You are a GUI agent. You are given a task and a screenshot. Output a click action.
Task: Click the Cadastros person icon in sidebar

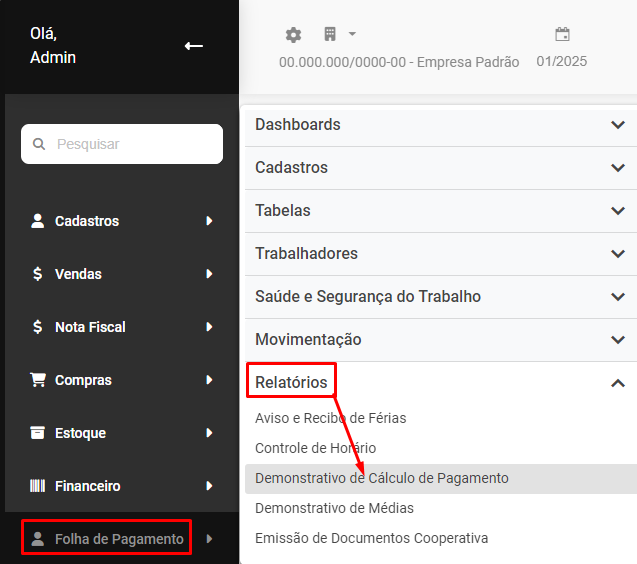coord(37,221)
